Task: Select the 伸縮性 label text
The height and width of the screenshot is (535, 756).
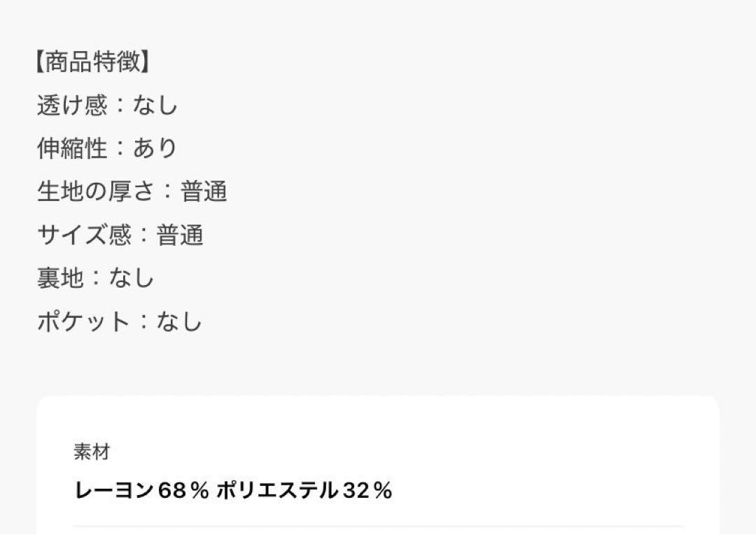Action: coord(72,148)
